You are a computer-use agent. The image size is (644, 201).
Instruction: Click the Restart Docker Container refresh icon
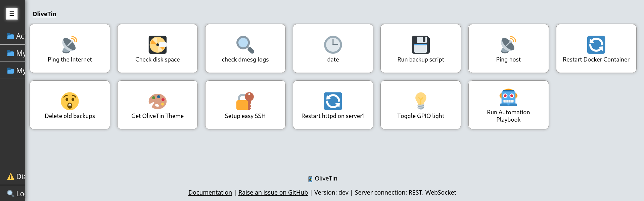click(x=596, y=45)
